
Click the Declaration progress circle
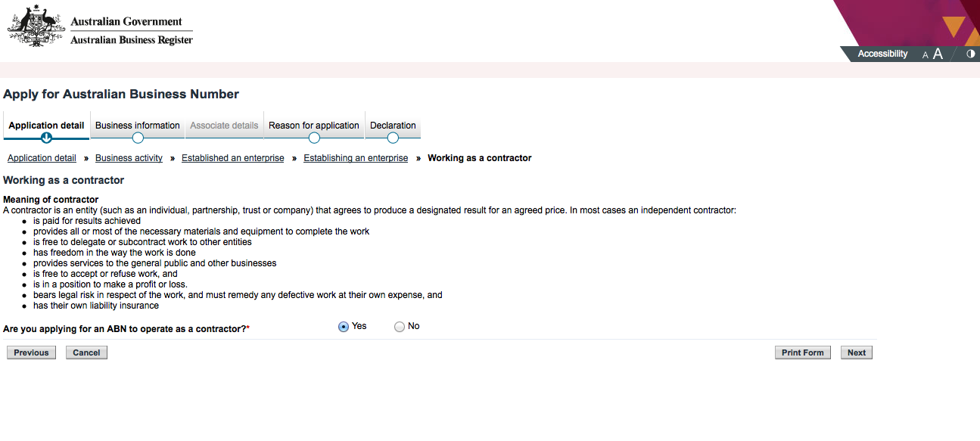(x=393, y=138)
